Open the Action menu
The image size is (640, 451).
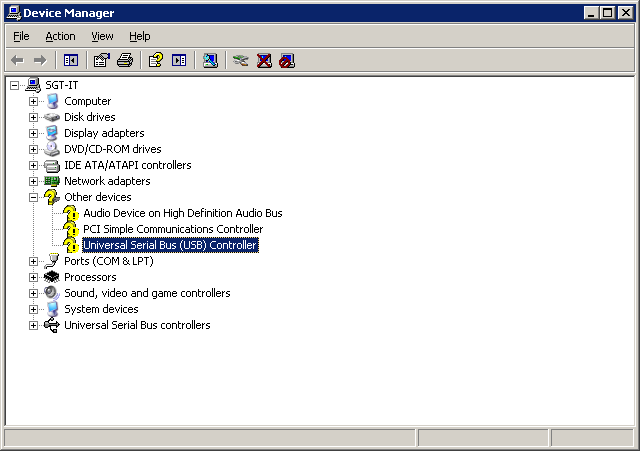60,36
